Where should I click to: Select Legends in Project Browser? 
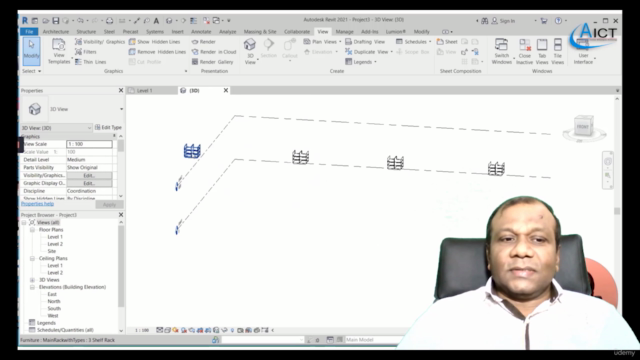point(46,323)
